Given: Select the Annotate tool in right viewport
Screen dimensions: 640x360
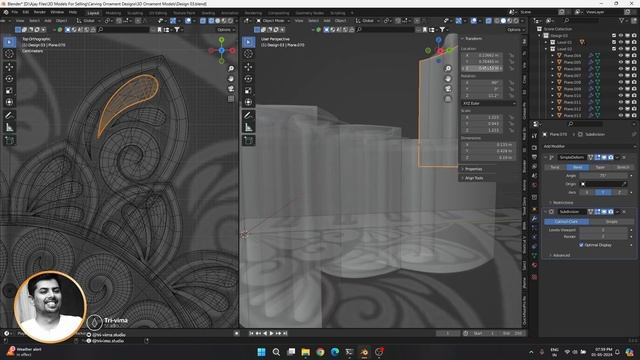Looking at the screenshot, I should coord(248,116).
